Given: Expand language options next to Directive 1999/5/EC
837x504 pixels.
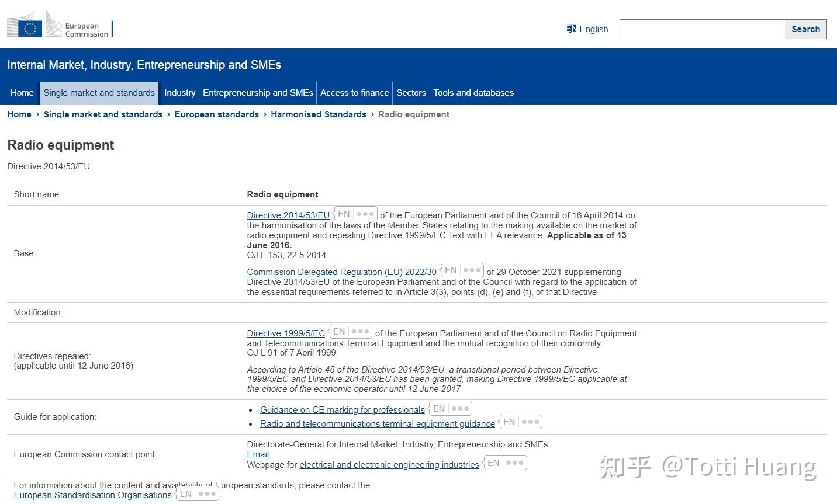Looking at the screenshot, I should click(x=360, y=331).
